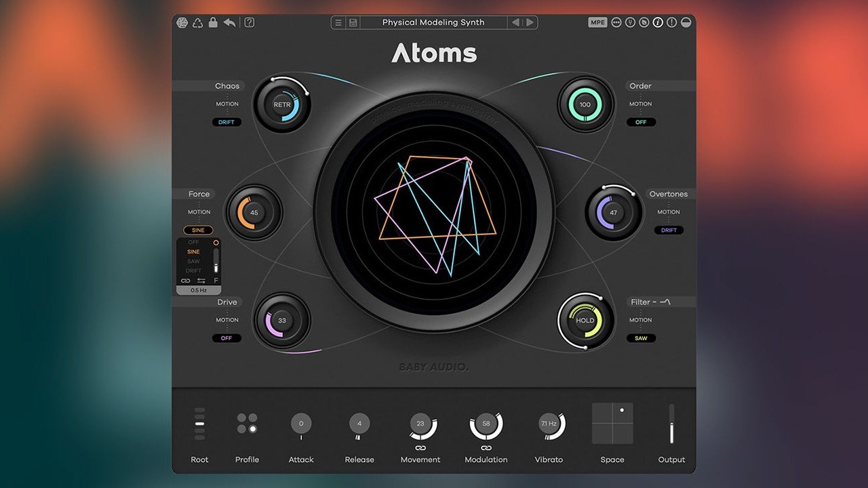Toggle the bidirectional arrows icon in Force popup
The height and width of the screenshot is (488, 868).
pyautogui.click(x=201, y=281)
